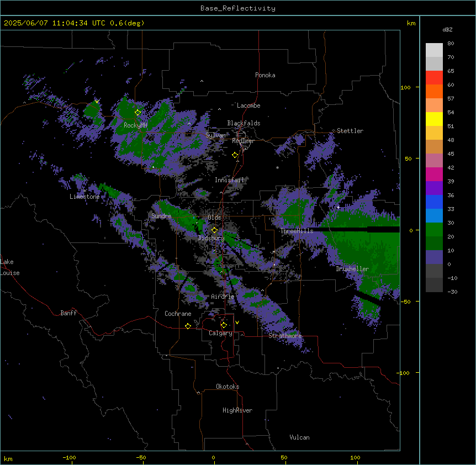This screenshot has height=465, width=476.
Task: Click the Lacombe city label
Action: coord(248,105)
